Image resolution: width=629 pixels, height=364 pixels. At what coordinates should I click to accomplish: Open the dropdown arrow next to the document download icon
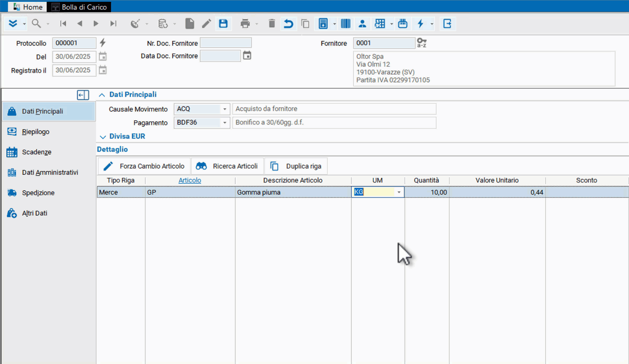(x=335, y=24)
